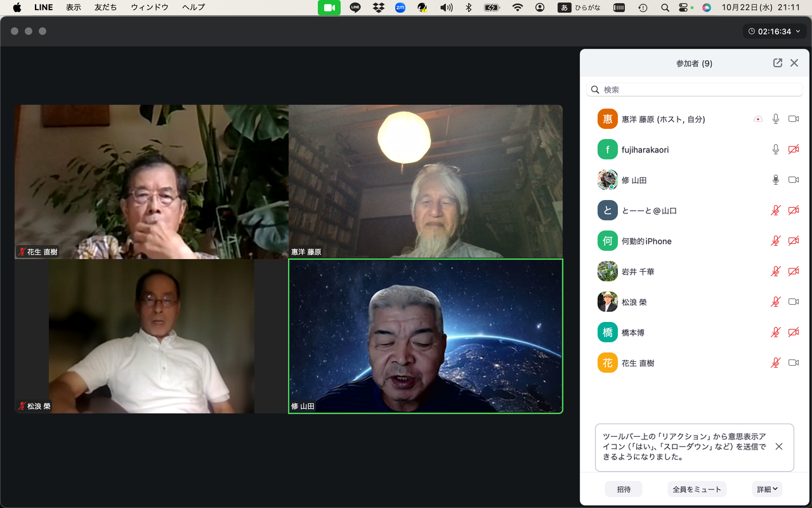Unmute とーーと@山口 microphone
Image resolution: width=812 pixels, height=508 pixels.
775,210
